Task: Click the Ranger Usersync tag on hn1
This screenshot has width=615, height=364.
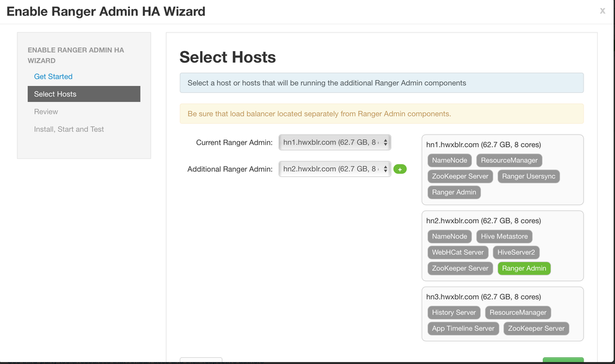Action: click(529, 176)
